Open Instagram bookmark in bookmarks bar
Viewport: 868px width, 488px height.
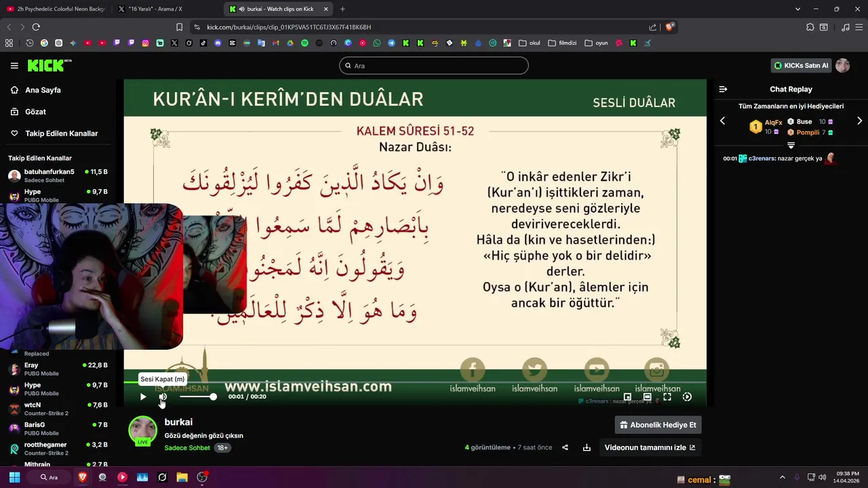(x=145, y=43)
